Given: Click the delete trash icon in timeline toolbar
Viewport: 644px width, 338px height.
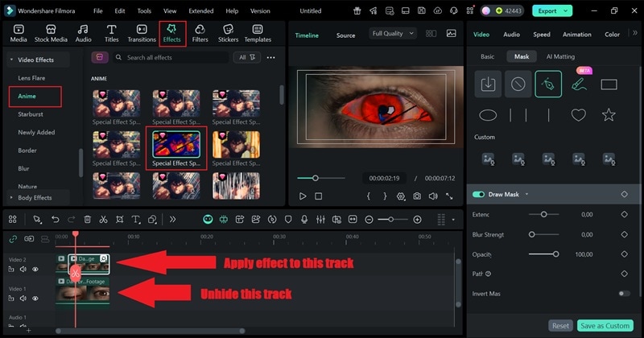Looking at the screenshot, I should (87, 220).
